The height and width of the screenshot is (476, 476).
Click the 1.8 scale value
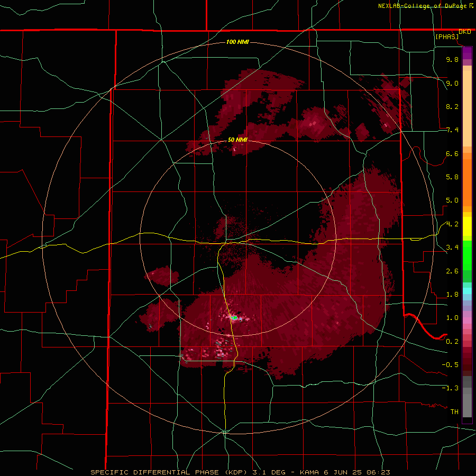point(452,295)
